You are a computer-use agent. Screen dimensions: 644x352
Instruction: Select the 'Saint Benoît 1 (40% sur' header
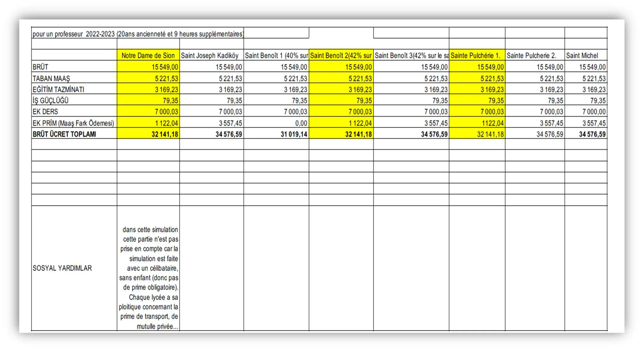[x=276, y=55]
